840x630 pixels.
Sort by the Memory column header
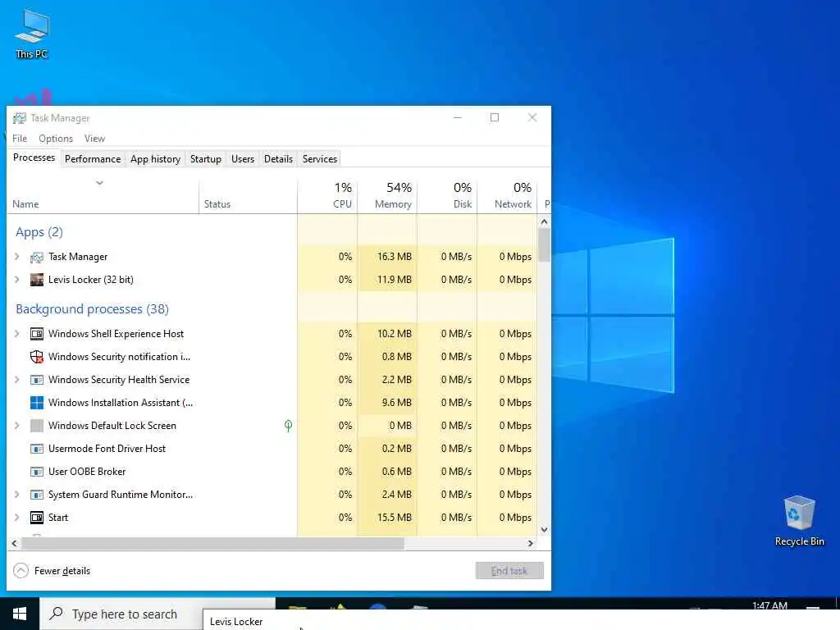click(x=387, y=195)
